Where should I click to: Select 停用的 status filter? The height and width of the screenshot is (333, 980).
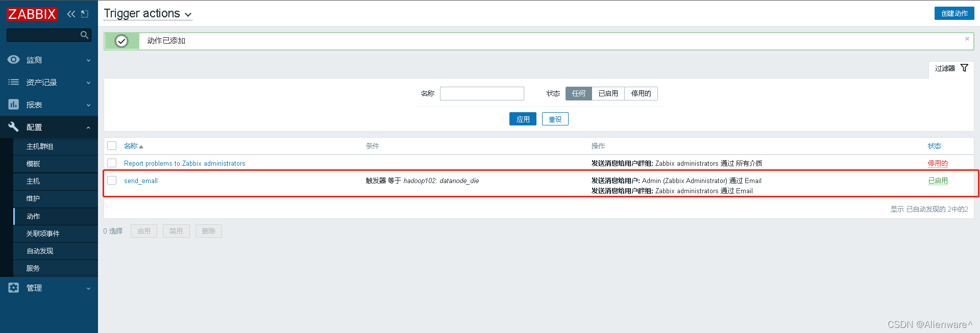click(x=641, y=93)
